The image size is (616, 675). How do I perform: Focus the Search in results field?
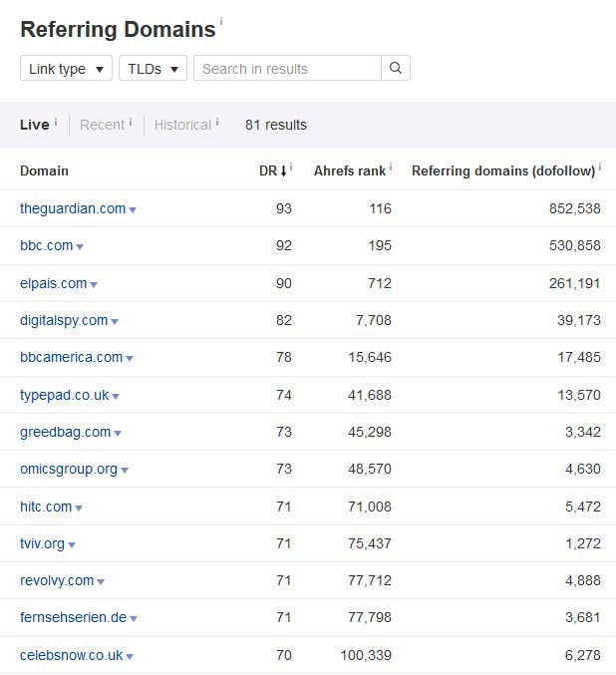point(287,68)
